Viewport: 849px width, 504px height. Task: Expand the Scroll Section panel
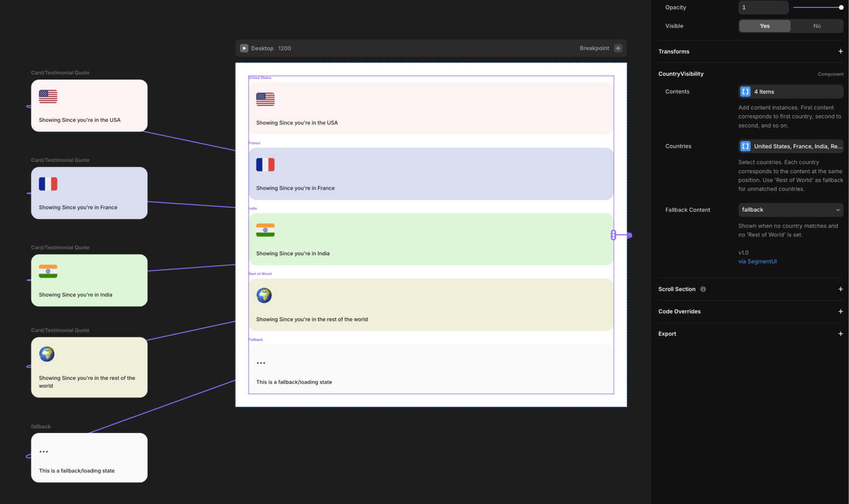pos(840,289)
